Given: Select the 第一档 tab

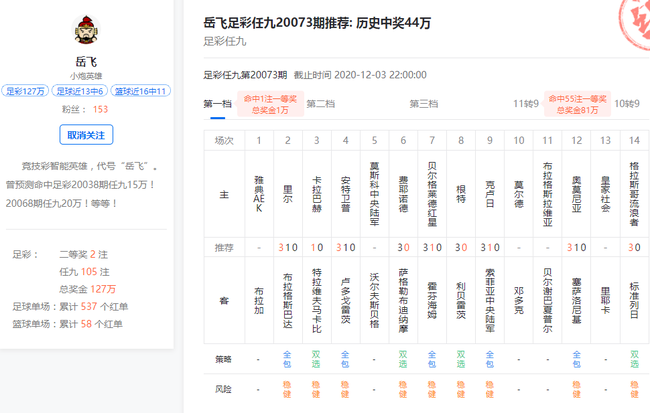Looking at the screenshot, I should 217,104.
